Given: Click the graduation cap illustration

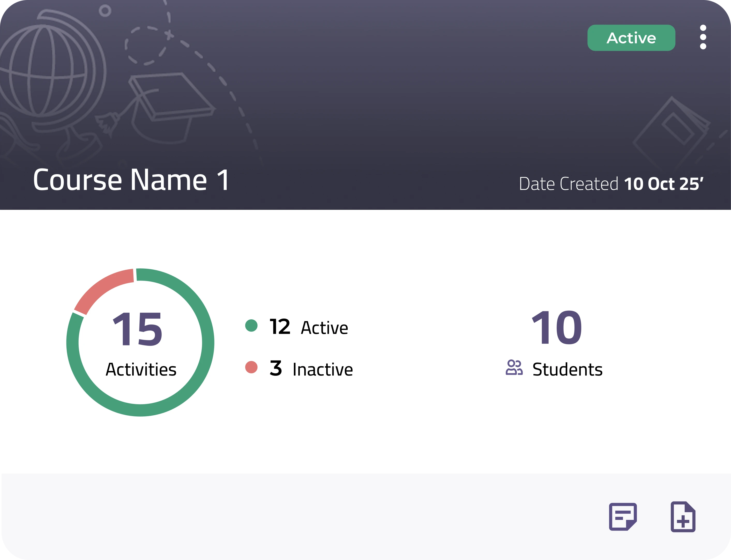Looking at the screenshot, I should 170,103.
